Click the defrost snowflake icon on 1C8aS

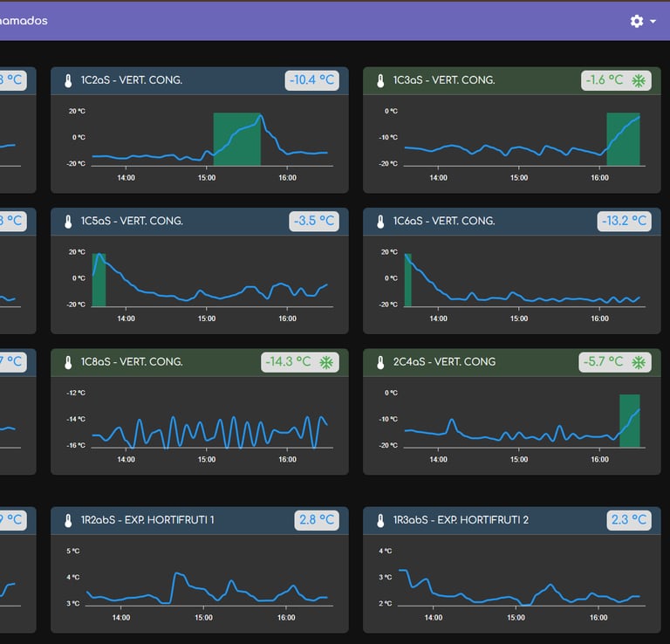point(326,362)
